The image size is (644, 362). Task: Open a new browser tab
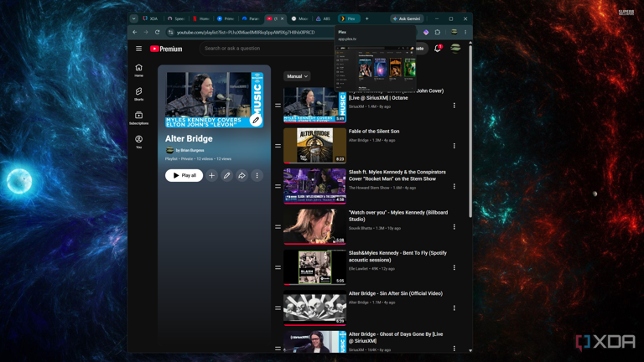coord(366,18)
